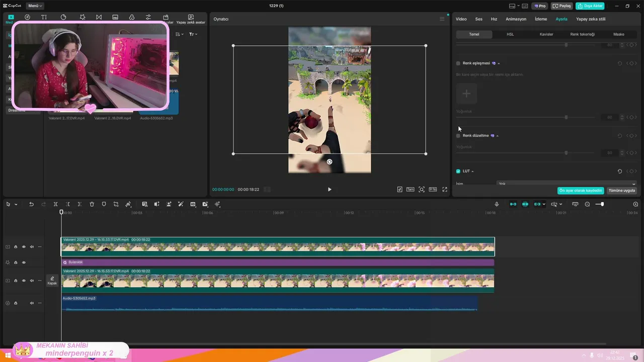The height and width of the screenshot is (362, 644).
Task: Mute the lower video track with Kapak
Action: tap(32, 281)
